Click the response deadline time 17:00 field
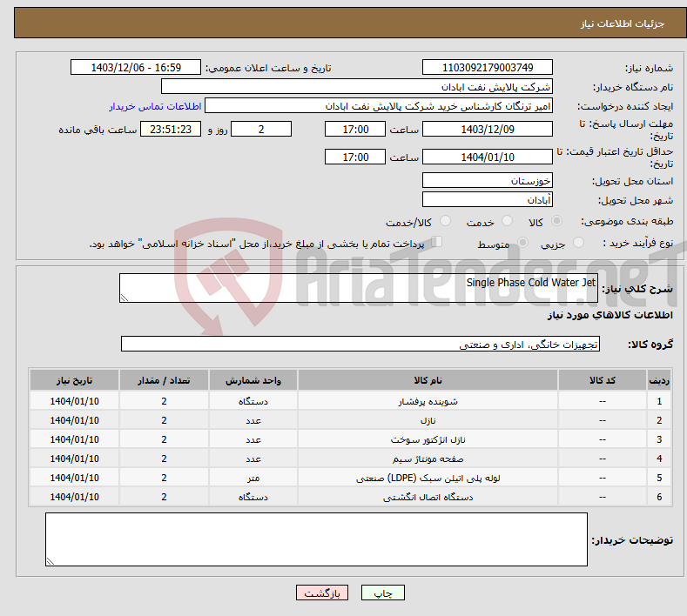The width and height of the screenshot is (687, 616). tap(355, 129)
